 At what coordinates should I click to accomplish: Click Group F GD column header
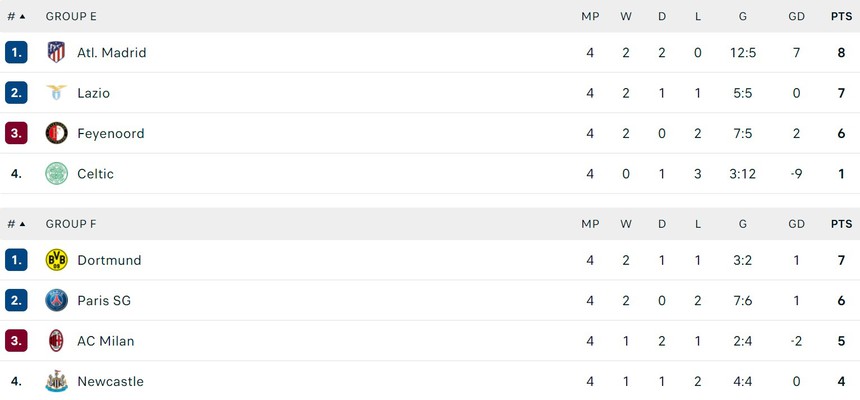(796, 224)
